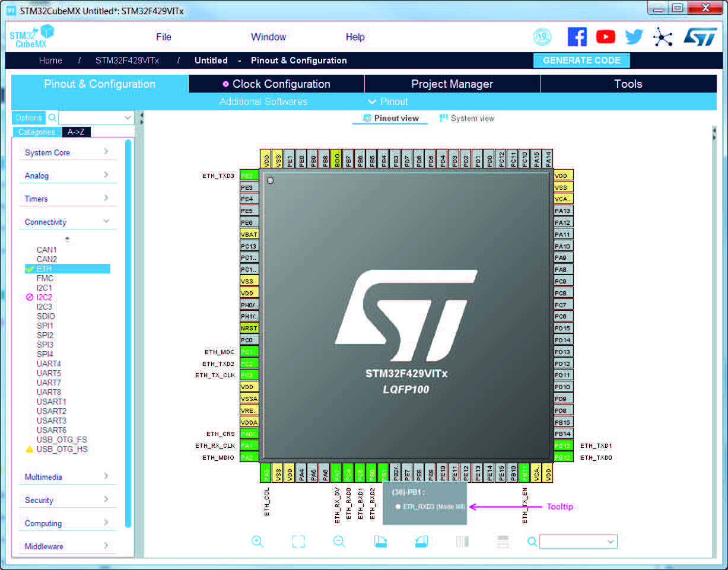Open the peripheral search combo box dropdown
728x570 pixels.
pyautogui.click(x=128, y=117)
